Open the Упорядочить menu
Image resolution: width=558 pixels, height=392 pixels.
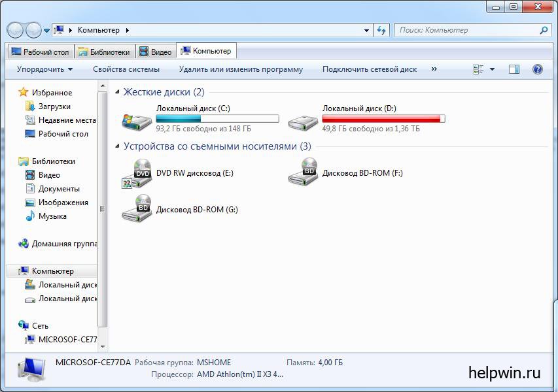pyautogui.click(x=44, y=69)
